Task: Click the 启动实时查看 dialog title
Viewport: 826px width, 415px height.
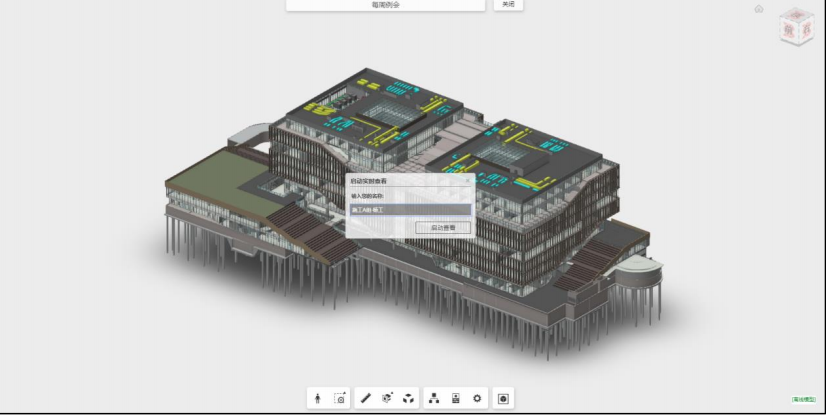Action: click(368, 181)
